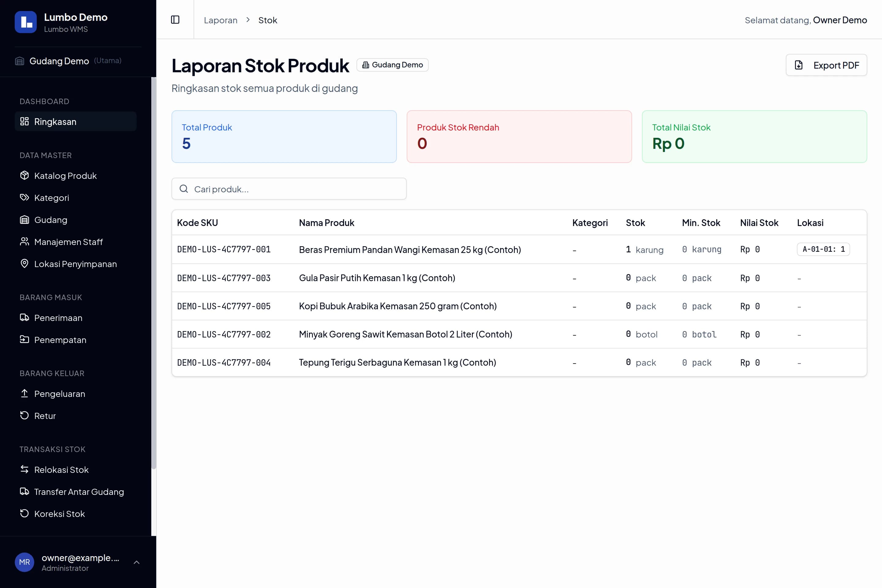Screen dimensions: 882x588
Task: Click the Total Nilai Stok card
Action: [x=754, y=137]
